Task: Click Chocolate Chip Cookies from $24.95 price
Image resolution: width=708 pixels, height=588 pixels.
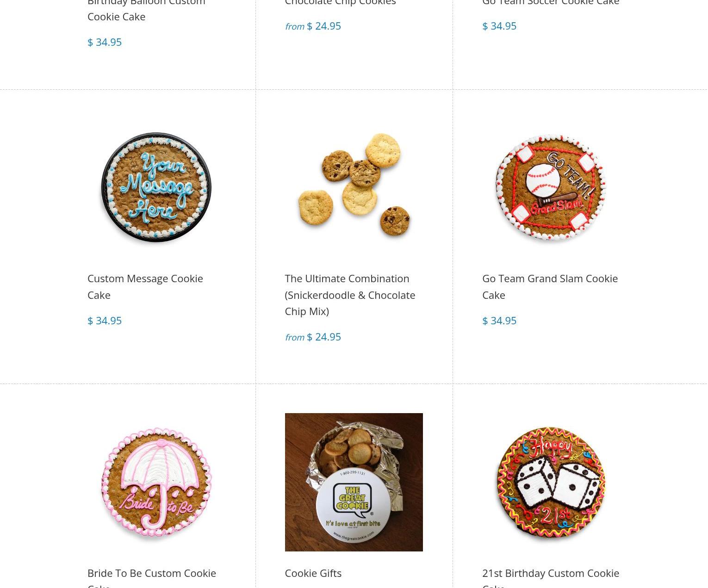Action: pyautogui.click(x=313, y=26)
